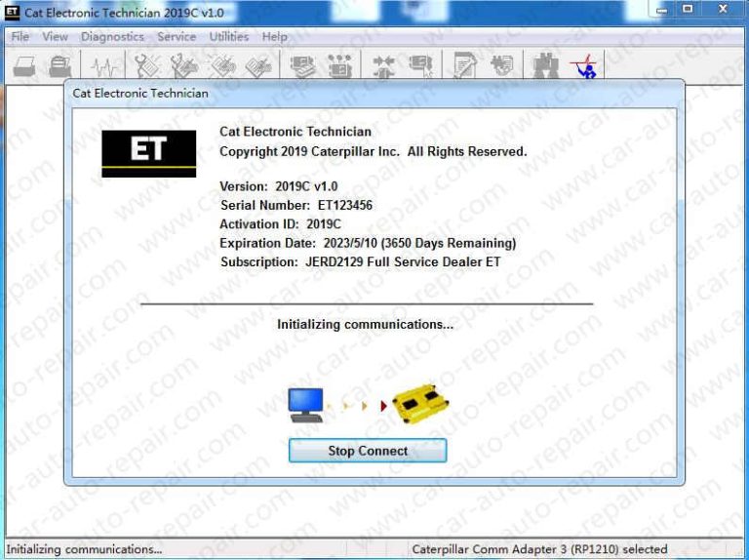
Task: Open the Diagnostics menu
Action: point(112,37)
